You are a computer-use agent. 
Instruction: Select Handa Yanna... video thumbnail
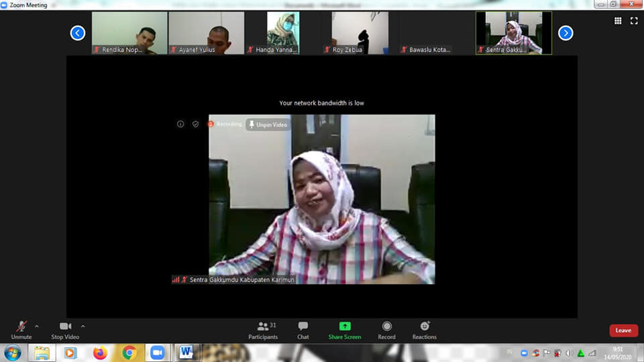(283, 33)
